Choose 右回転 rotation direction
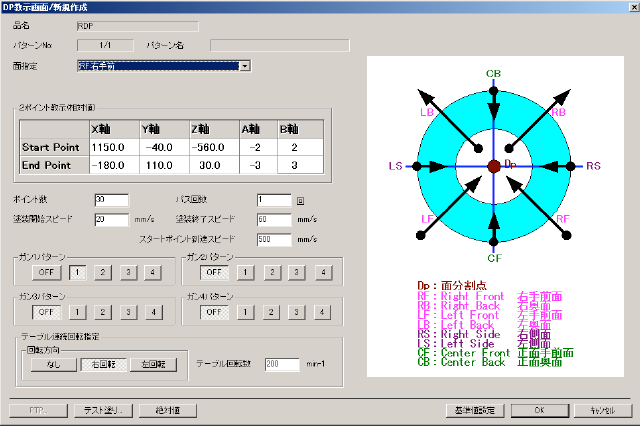Image resolution: width=640 pixels, height=426 pixels. 104,364
